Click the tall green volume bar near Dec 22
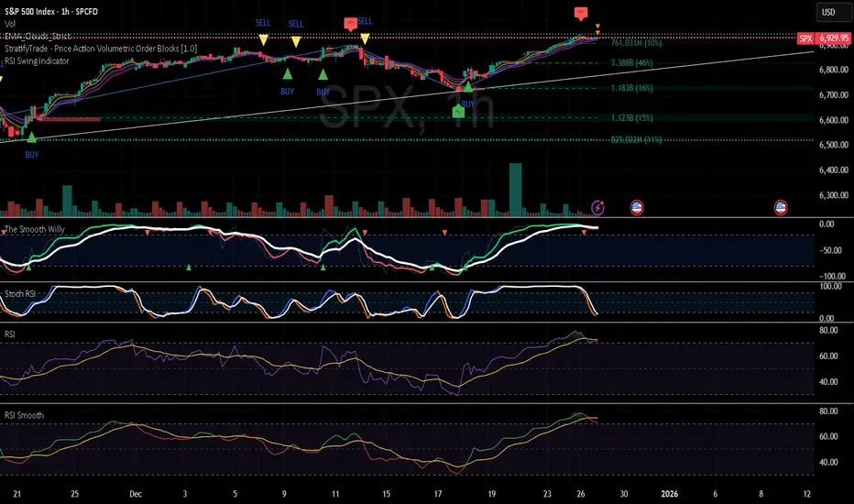The width and height of the screenshot is (854, 504). pyautogui.click(x=515, y=190)
